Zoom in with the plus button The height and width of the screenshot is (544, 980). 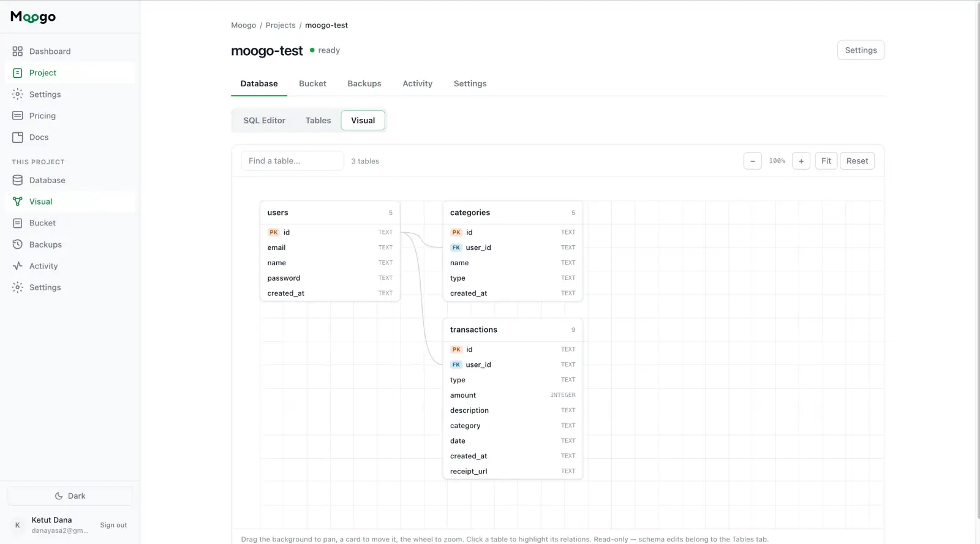[x=801, y=161]
